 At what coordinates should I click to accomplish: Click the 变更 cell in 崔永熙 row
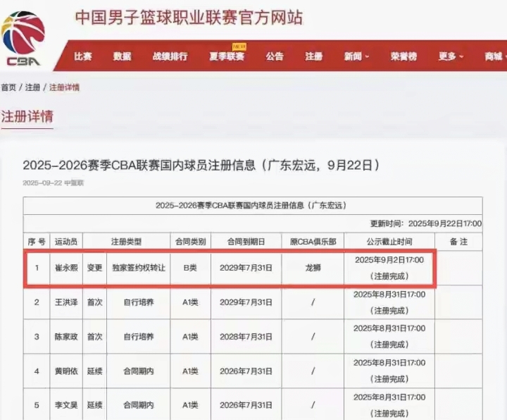coord(95,268)
